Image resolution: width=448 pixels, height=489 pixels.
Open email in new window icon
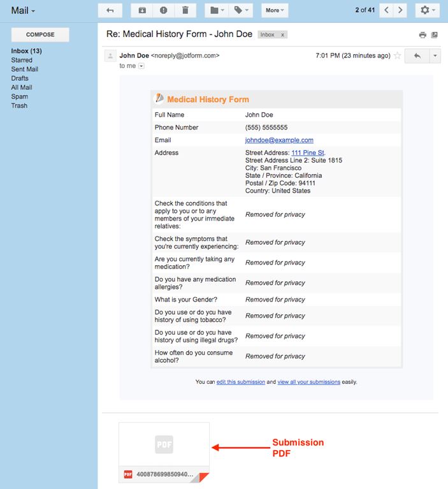tap(435, 35)
